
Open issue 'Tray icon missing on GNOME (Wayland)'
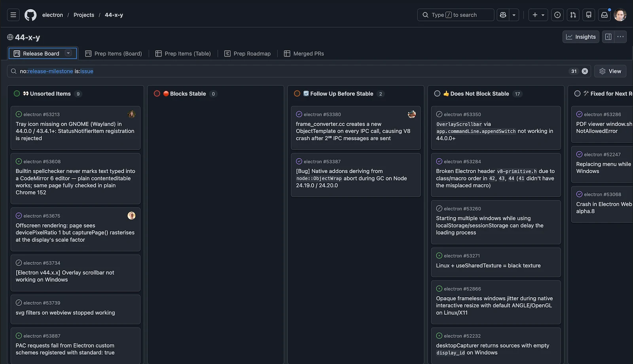(x=75, y=131)
